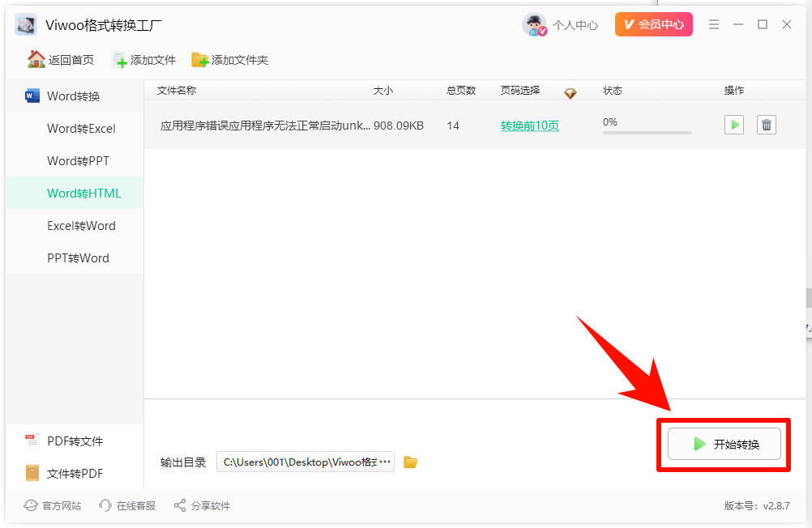
Task: Expand 文件转PDF sidebar section
Action: [75, 473]
